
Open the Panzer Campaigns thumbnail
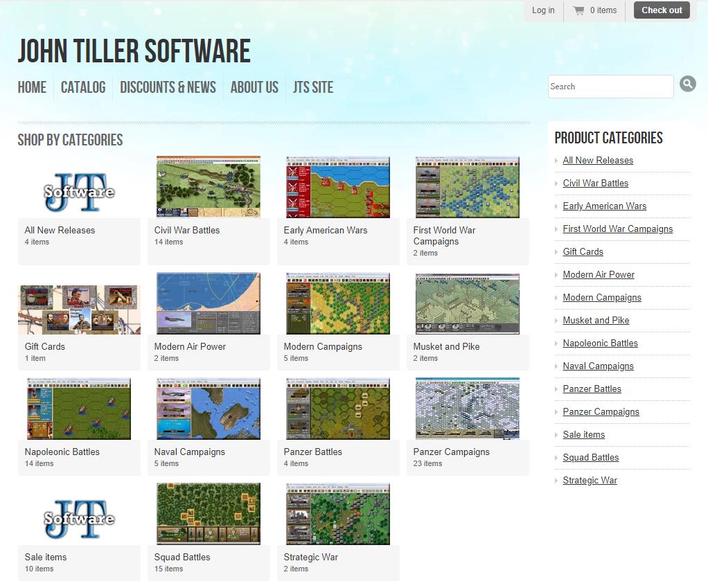468,409
